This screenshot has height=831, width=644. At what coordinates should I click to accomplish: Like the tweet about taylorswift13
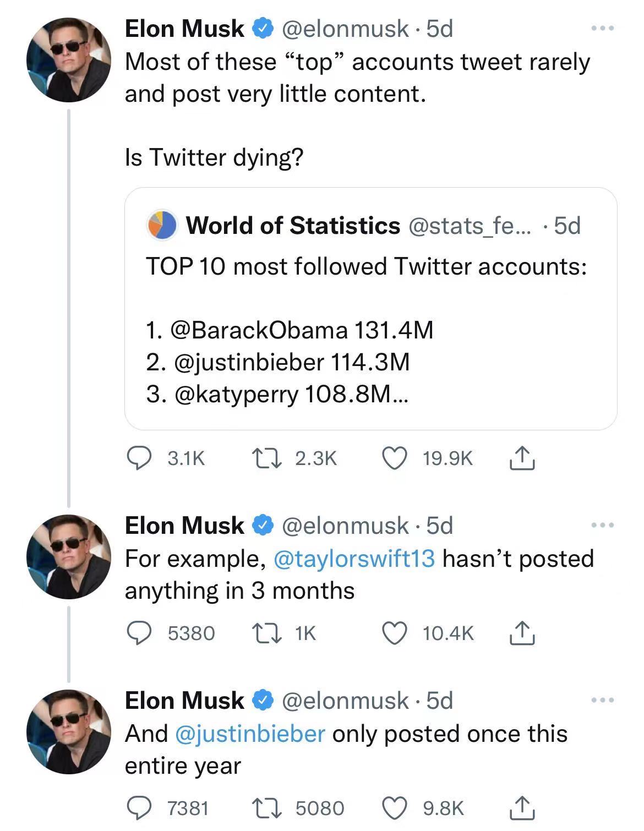tap(394, 633)
